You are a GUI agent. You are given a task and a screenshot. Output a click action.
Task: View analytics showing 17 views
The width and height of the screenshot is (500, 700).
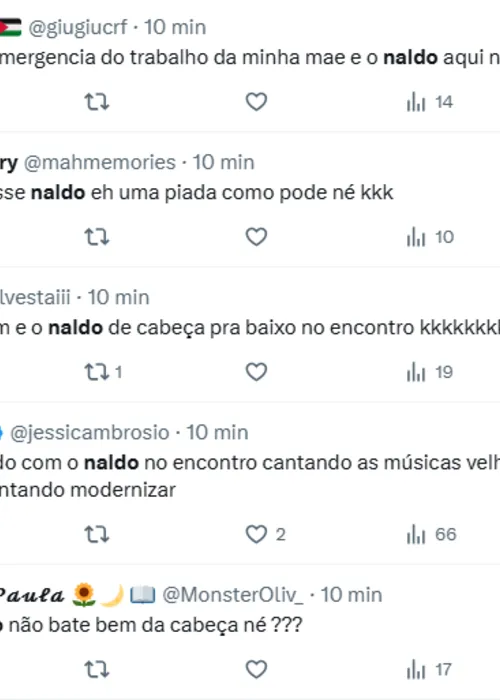point(429,669)
